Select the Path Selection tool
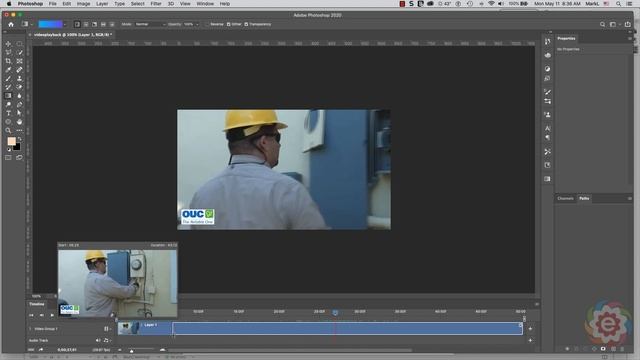 point(19,113)
